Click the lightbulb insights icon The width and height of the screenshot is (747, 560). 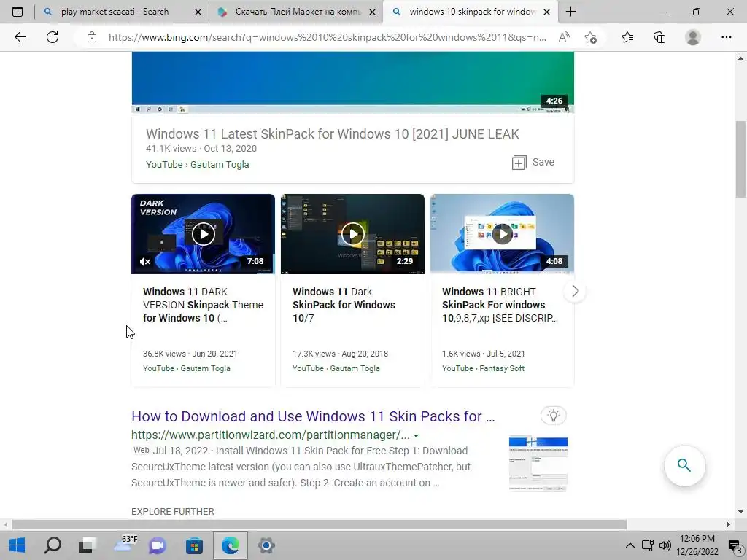[554, 415]
